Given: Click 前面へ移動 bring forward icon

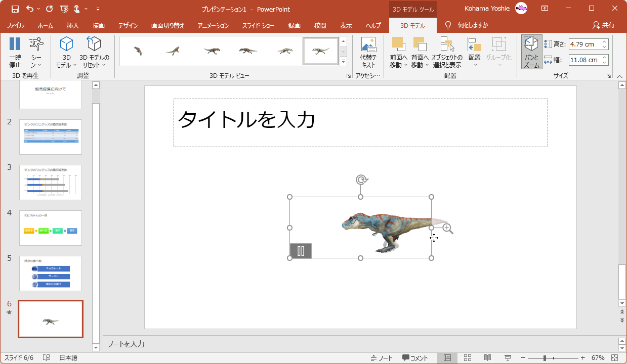Looking at the screenshot, I should (398, 45).
